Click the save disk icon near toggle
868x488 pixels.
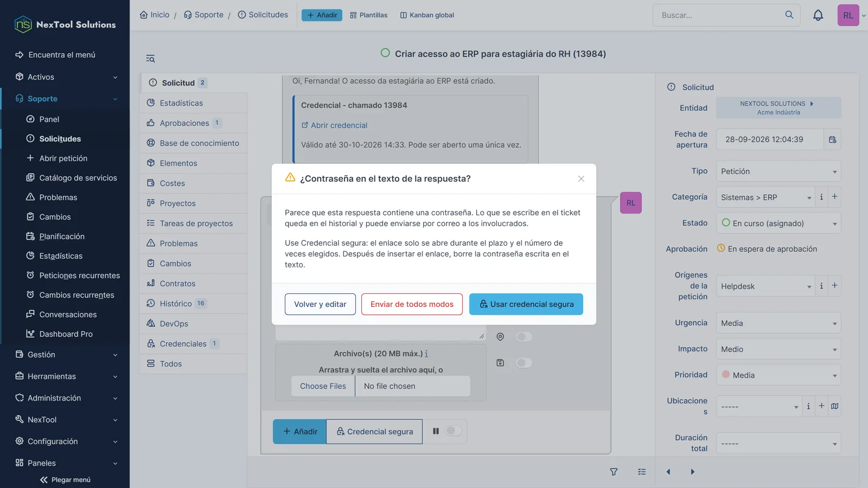click(500, 363)
